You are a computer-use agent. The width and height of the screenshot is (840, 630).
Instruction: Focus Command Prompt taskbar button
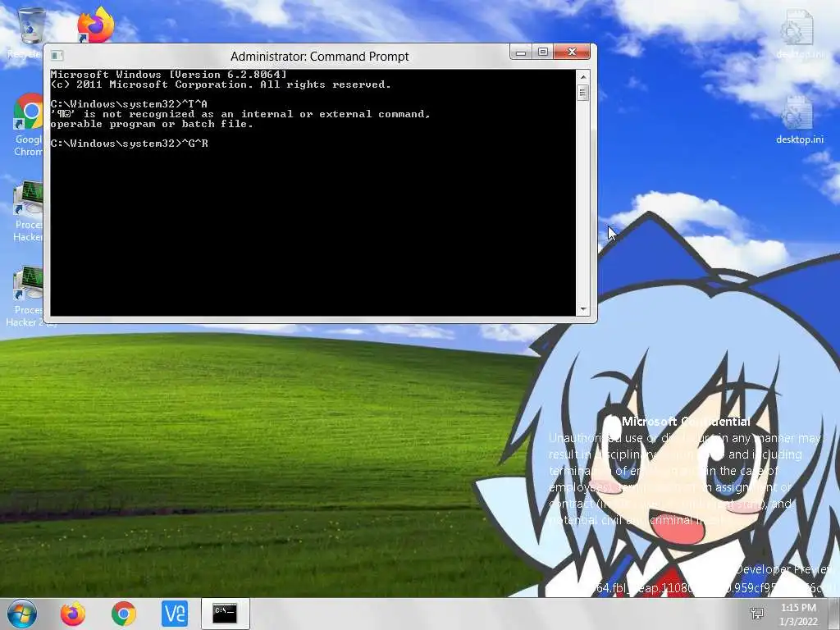point(225,614)
